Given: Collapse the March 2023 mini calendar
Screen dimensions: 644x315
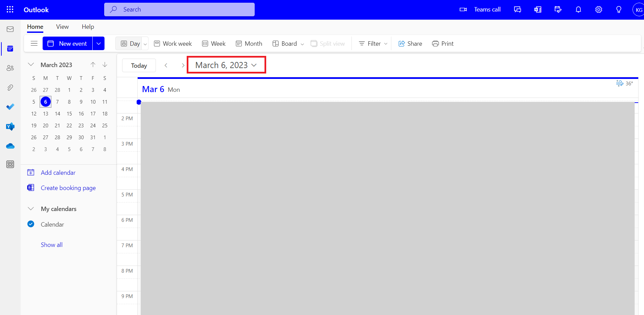Looking at the screenshot, I should click(31, 64).
